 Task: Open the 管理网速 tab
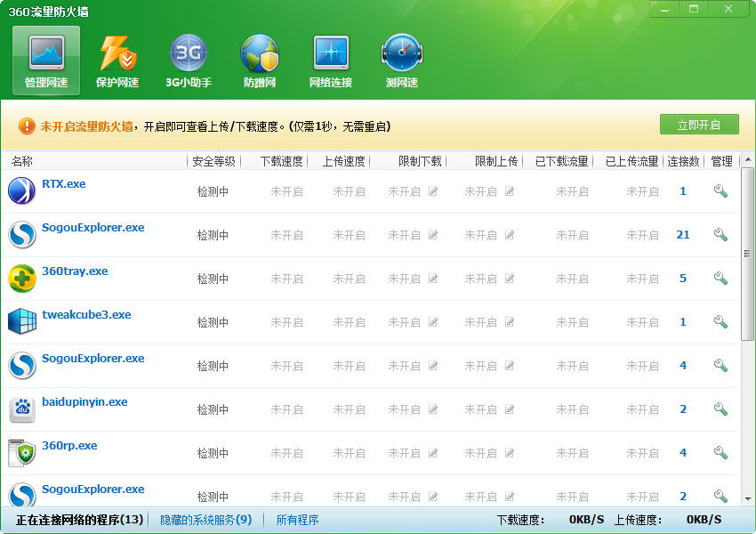[x=46, y=61]
